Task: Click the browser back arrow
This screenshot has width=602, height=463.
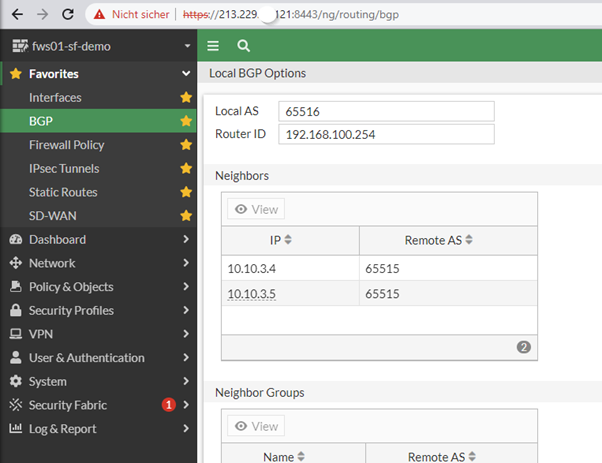Action: (x=17, y=14)
